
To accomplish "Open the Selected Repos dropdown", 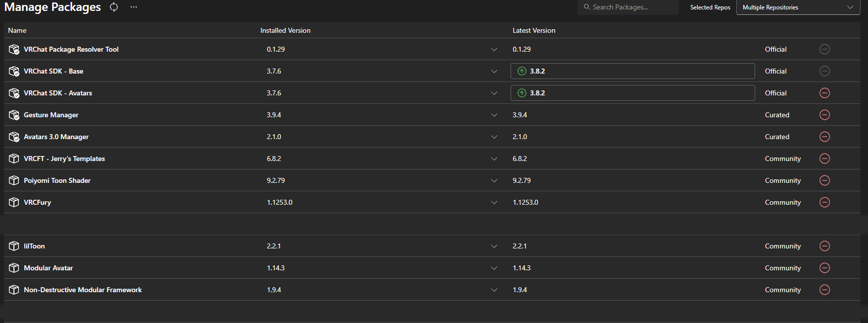I will click(x=797, y=7).
